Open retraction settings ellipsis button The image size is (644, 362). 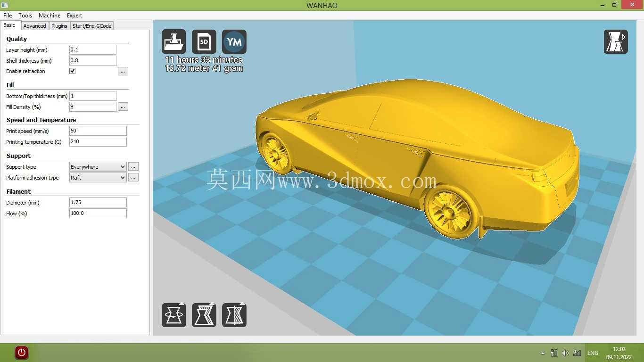click(x=123, y=71)
